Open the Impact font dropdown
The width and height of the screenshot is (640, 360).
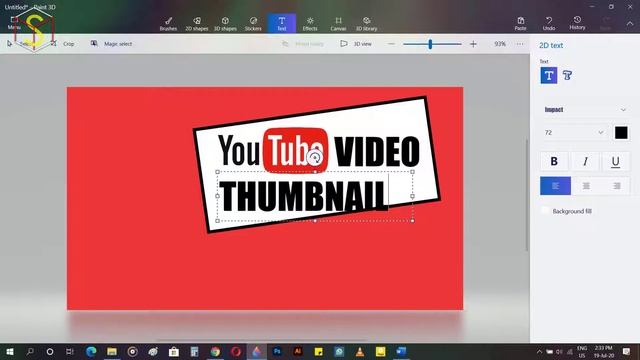tap(585, 109)
